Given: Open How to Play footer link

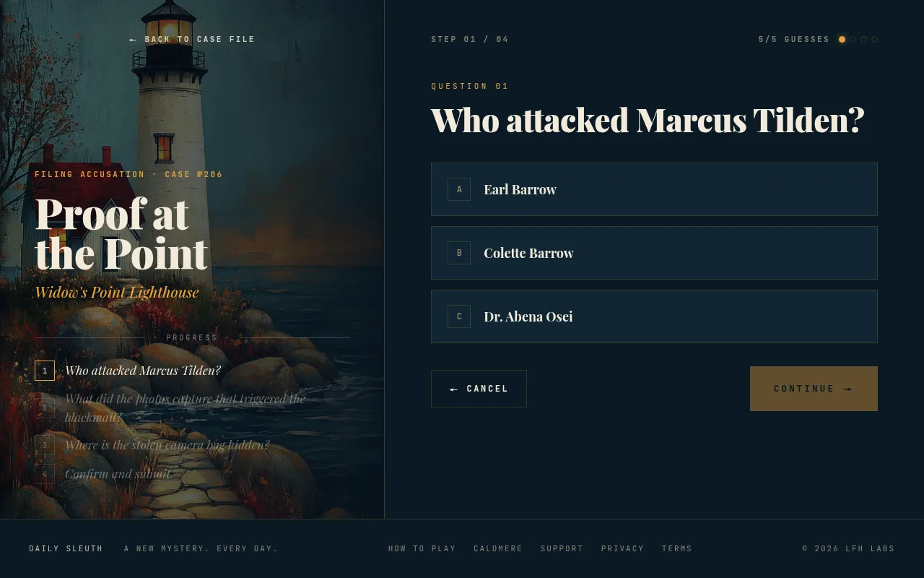Looking at the screenshot, I should click(x=422, y=549).
